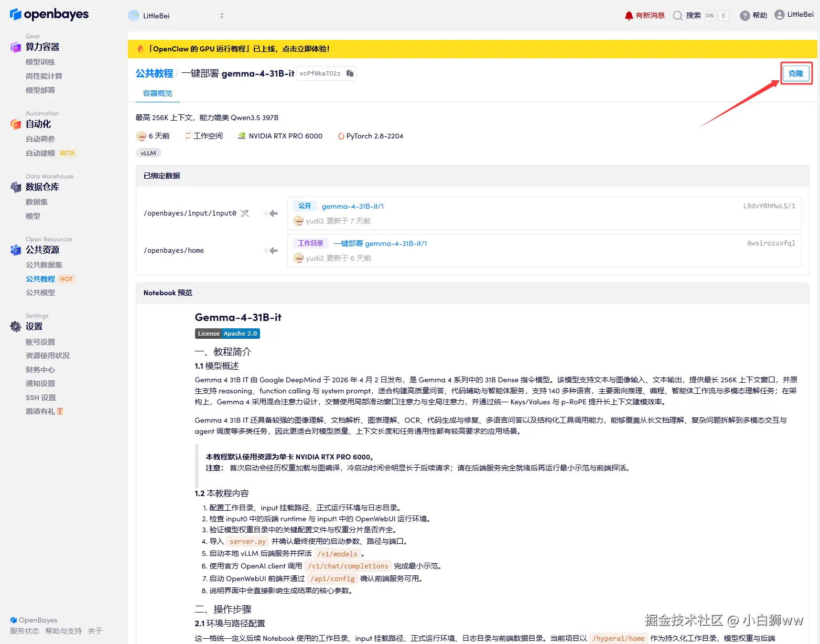Viewport: 820px width, 644px height.
Task: Click the Apache 2.0 license badge
Action: (x=228, y=334)
